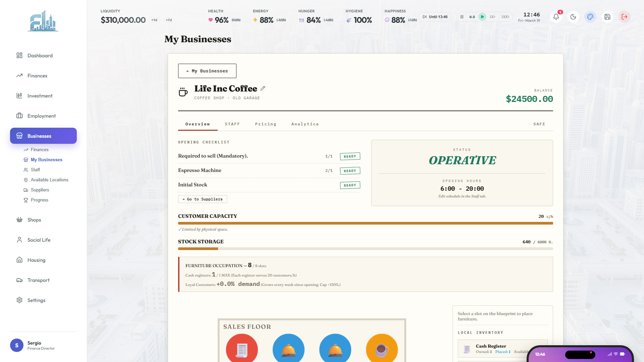644x362 pixels.
Task: Click the red receipt slot on sales floor
Action: tap(242, 349)
